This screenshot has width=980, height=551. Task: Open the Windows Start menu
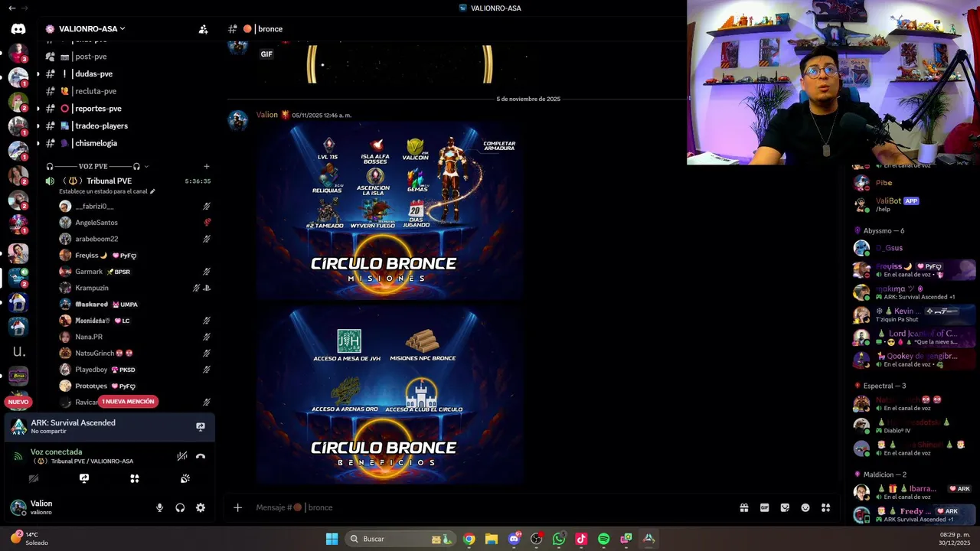pyautogui.click(x=332, y=539)
